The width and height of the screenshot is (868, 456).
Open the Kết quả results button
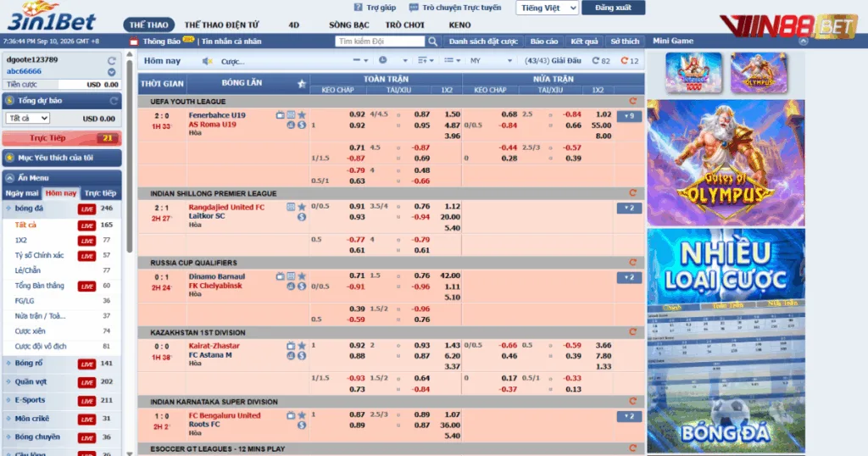click(x=585, y=42)
